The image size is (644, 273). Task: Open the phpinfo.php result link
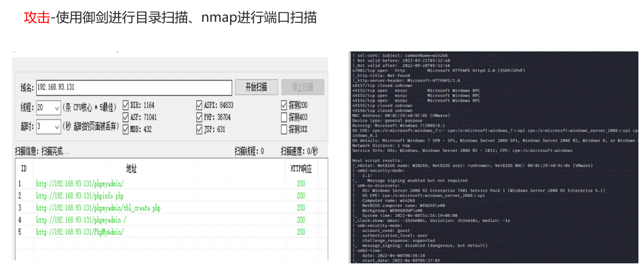tap(80, 196)
